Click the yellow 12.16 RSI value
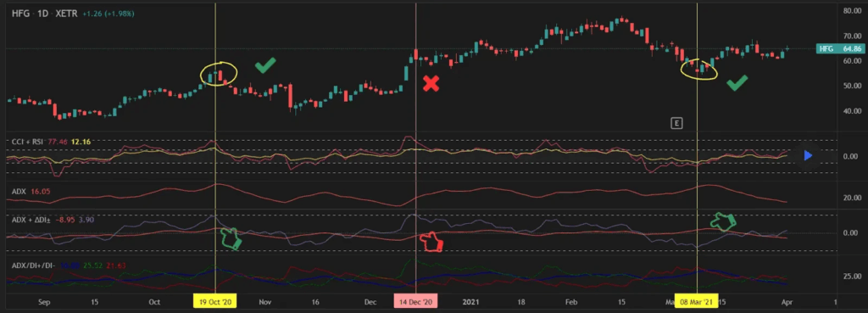Image resolution: width=868 pixels, height=313 pixels. coord(81,142)
